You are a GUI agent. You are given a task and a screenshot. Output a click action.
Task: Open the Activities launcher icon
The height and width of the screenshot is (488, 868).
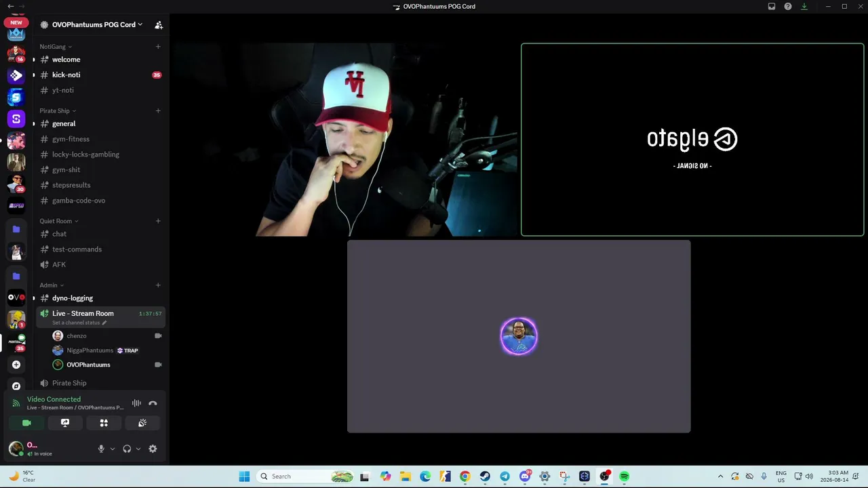click(x=104, y=423)
